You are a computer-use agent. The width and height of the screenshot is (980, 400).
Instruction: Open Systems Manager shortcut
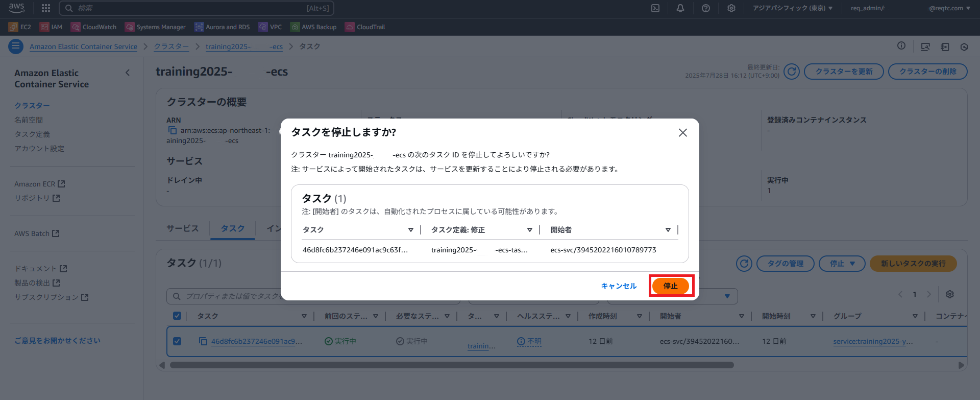click(x=155, y=27)
